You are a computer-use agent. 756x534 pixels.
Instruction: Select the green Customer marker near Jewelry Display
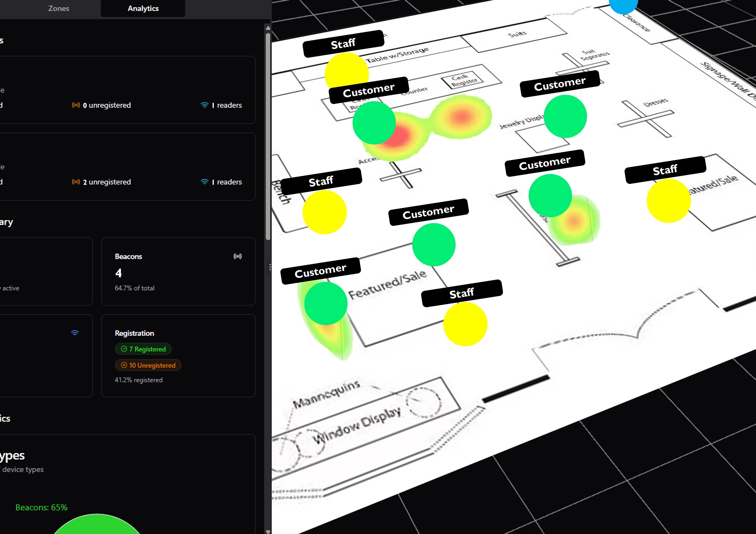click(565, 116)
